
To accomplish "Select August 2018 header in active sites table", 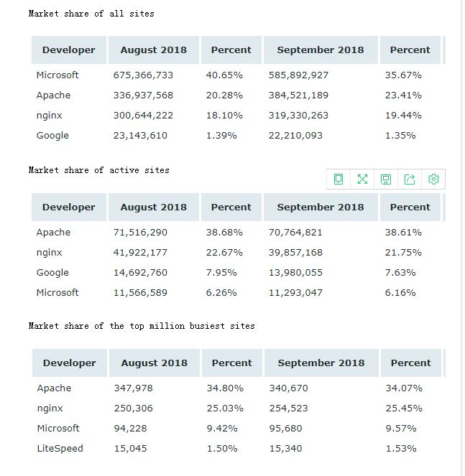I will (x=154, y=207).
